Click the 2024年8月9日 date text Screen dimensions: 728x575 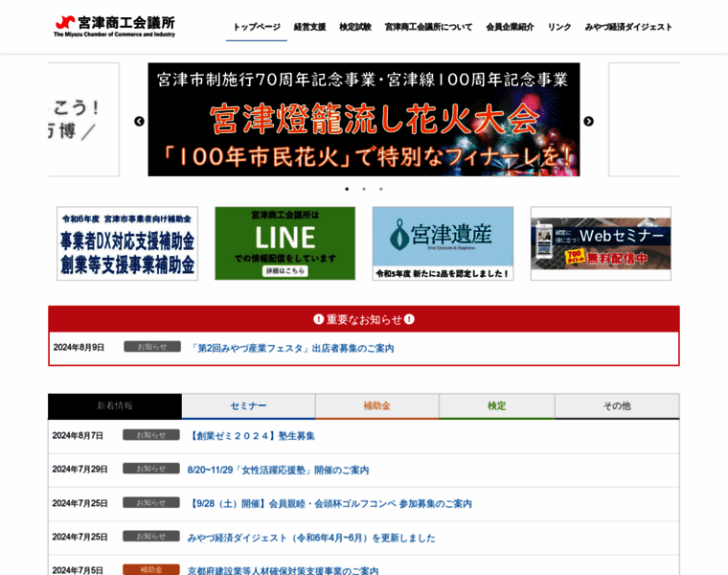tap(79, 348)
